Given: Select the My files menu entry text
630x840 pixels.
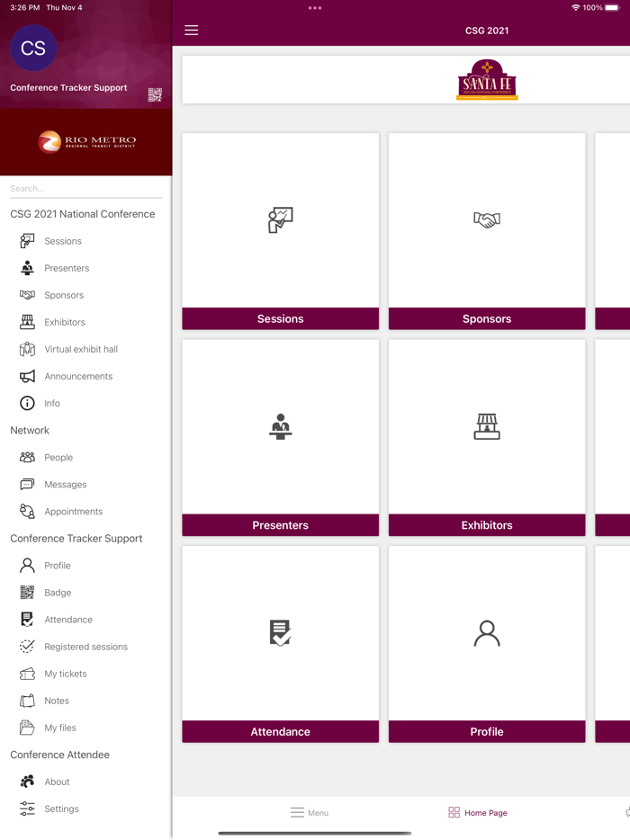Looking at the screenshot, I should coord(60,728).
